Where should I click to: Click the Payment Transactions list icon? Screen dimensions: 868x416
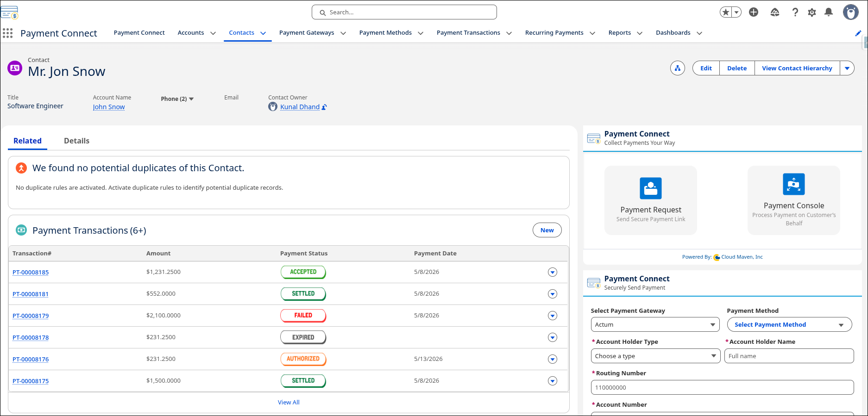click(21, 230)
